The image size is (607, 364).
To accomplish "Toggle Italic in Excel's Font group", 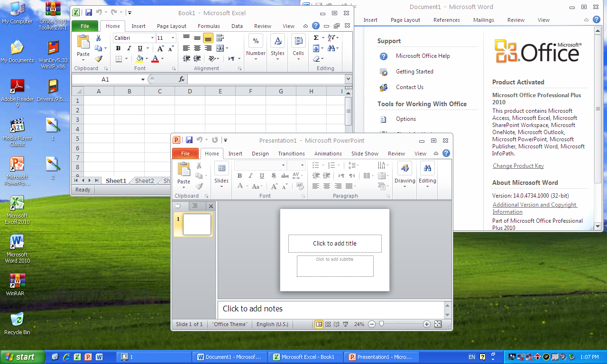I will coord(129,48).
